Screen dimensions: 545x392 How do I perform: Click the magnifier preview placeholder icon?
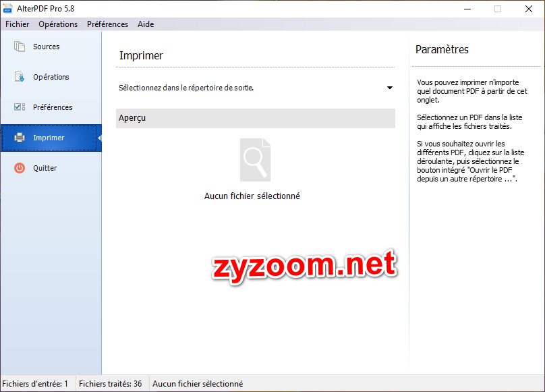[255, 160]
